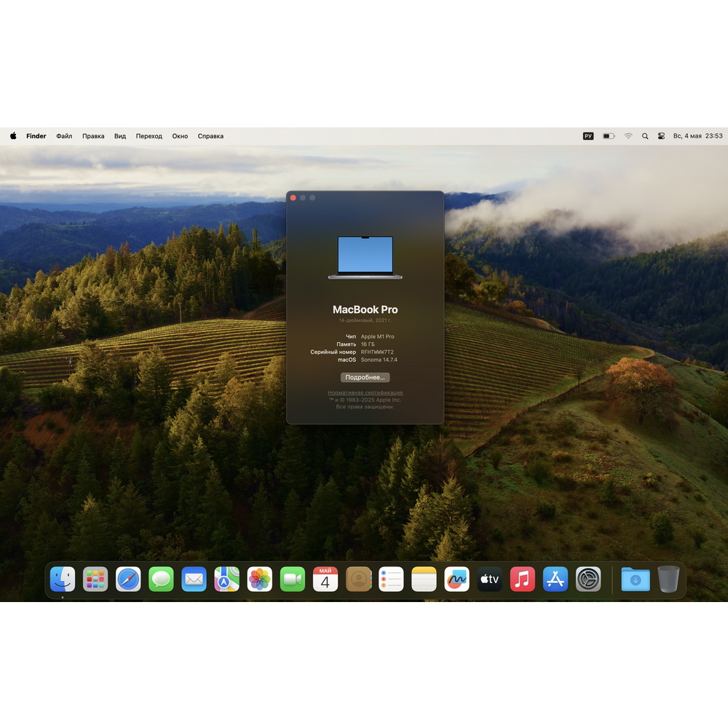
Task: Open Finder from the Dock
Action: coord(62,579)
